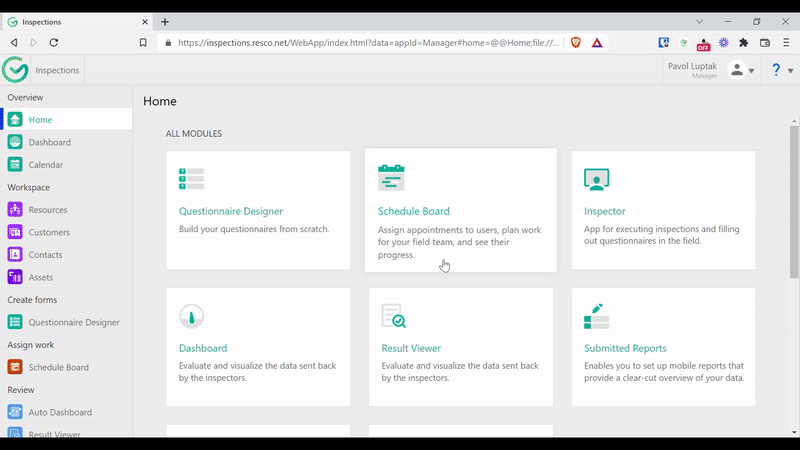Open the help question mark dropdown
The image size is (800, 450).
click(x=780, y=70)
